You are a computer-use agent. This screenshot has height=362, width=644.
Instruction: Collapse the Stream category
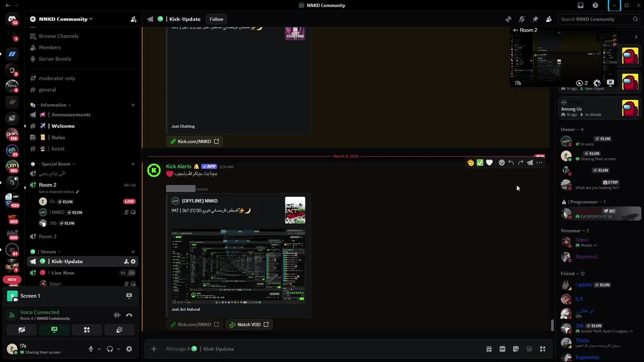point(49,252)
